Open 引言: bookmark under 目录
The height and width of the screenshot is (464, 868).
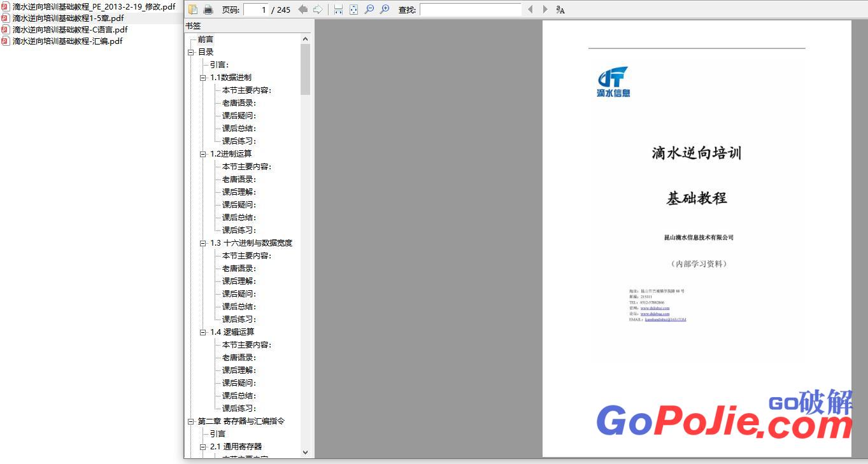[x=219, y=65]
